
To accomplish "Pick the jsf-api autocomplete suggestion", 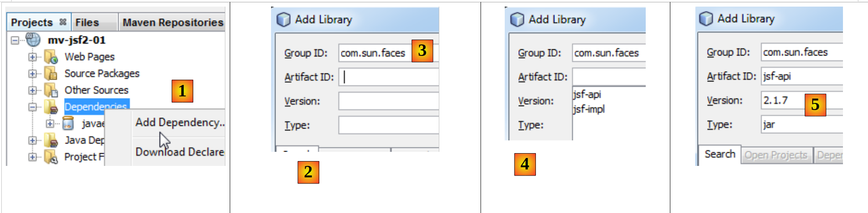I will pyautogui.click(x=587, y=95).
